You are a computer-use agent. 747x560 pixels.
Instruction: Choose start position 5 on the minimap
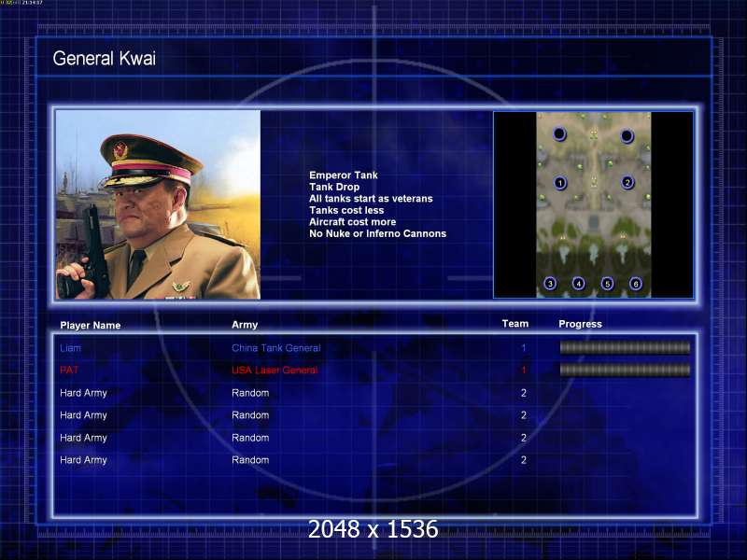(607, 284)
